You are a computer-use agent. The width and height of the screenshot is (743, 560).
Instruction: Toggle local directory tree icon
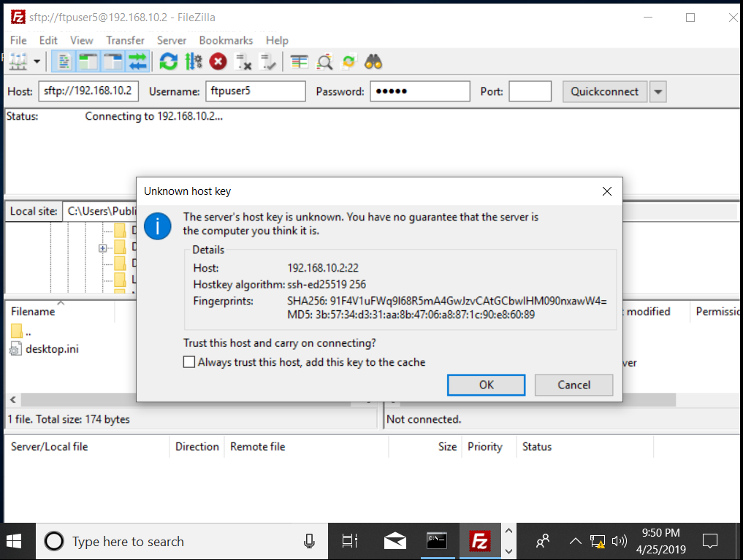tap(88, 61)
